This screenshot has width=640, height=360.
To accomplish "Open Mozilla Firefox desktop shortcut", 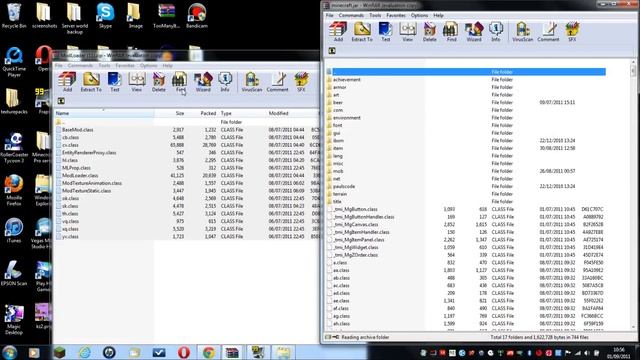I will [14, 190].
